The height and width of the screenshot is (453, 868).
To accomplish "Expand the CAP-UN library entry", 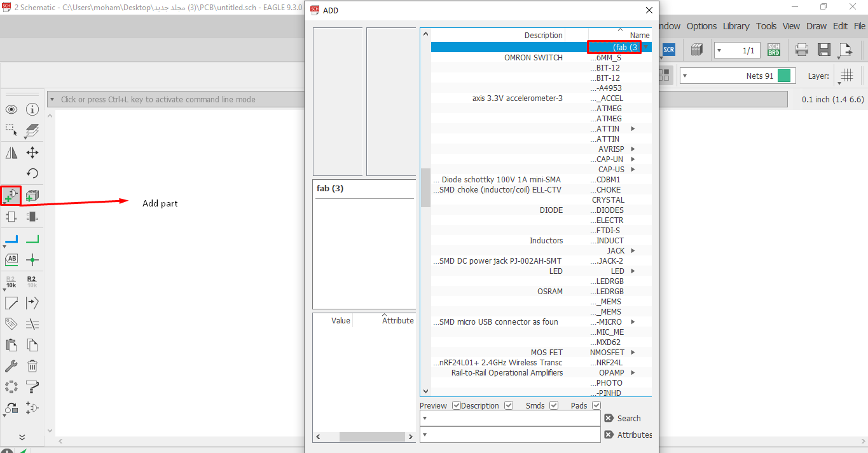I will [633, 159].
